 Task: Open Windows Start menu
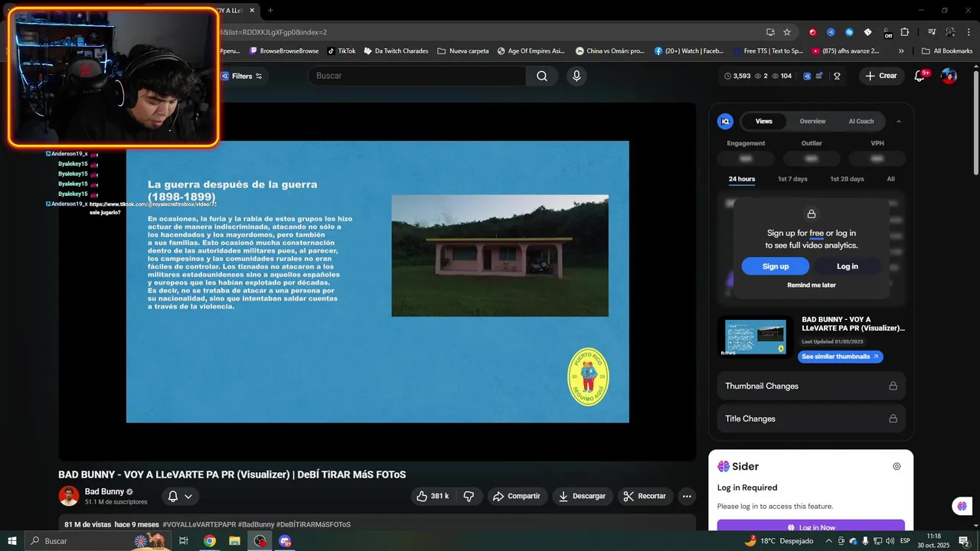pyautogui.click(x=11, y=541)
